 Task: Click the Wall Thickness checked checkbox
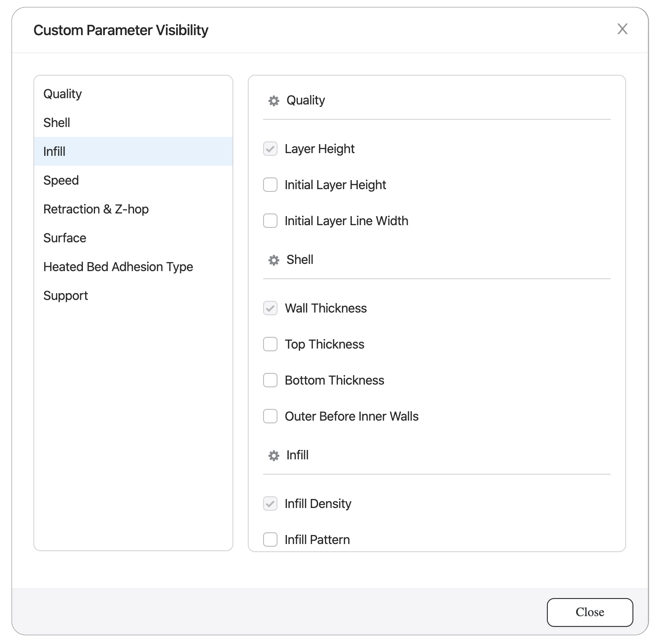(270, 308)
